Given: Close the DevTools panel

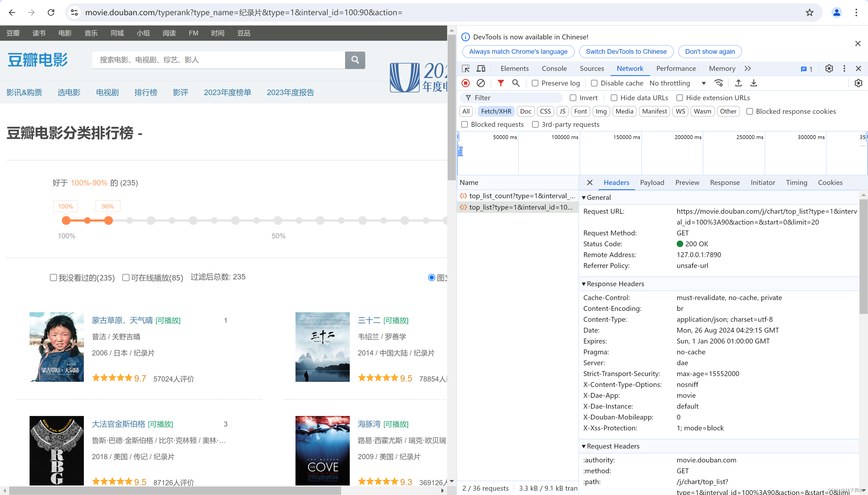Looking at the screenshot, I should point(859,69).
